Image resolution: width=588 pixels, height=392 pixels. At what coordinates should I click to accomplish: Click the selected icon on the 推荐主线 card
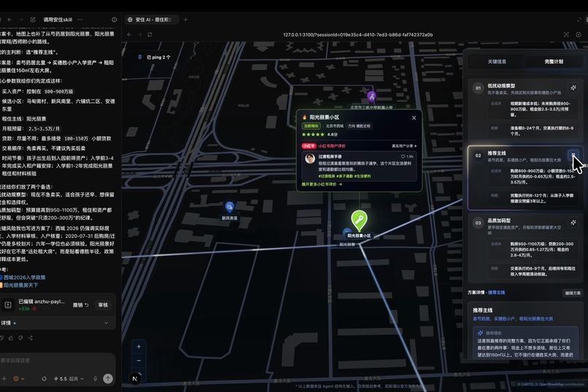click(573, 155)
